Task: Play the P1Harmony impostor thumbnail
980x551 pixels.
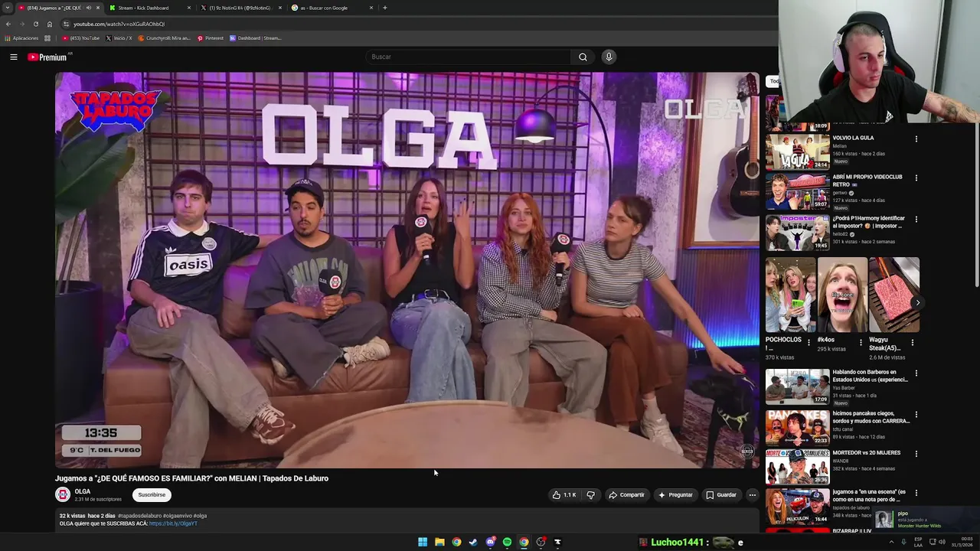Action: (798, 233)
